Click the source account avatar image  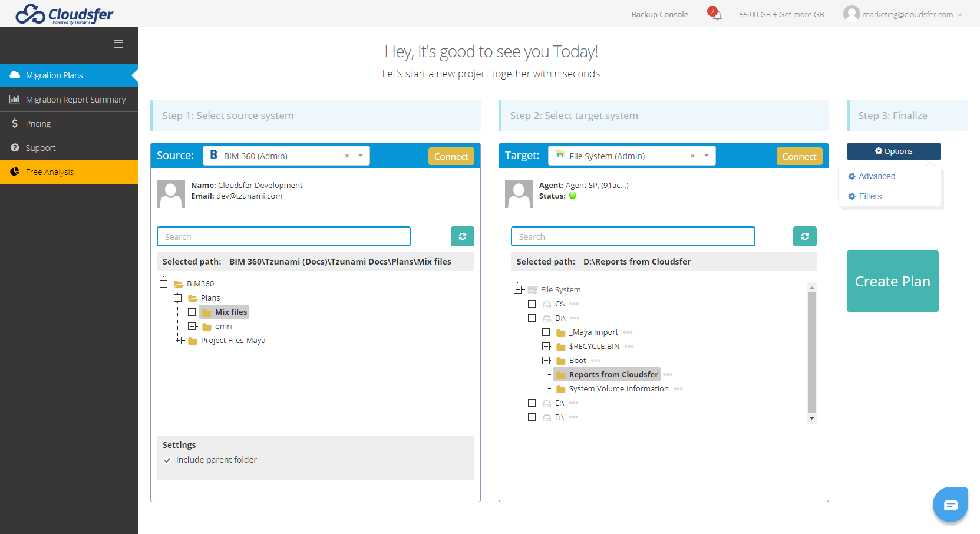pos(171,194)
